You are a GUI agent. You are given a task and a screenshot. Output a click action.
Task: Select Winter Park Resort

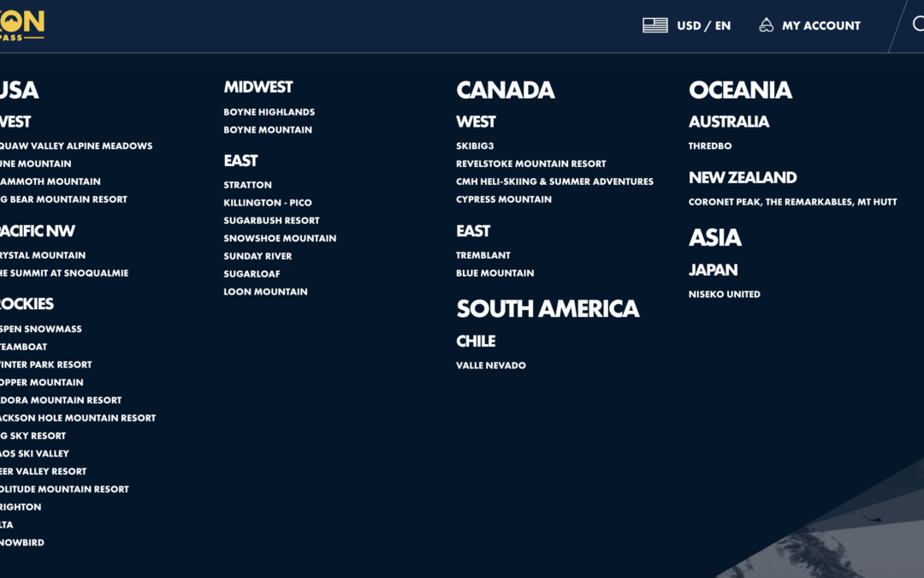46,365
